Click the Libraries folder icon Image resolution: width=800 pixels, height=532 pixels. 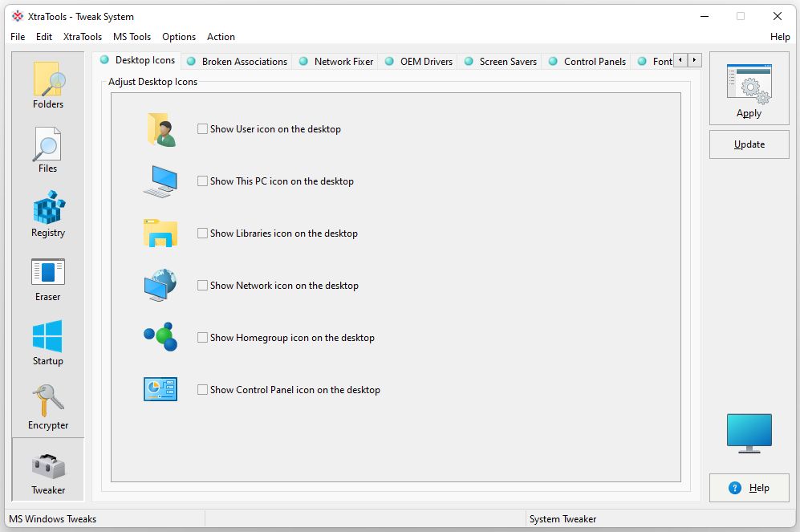160,233
